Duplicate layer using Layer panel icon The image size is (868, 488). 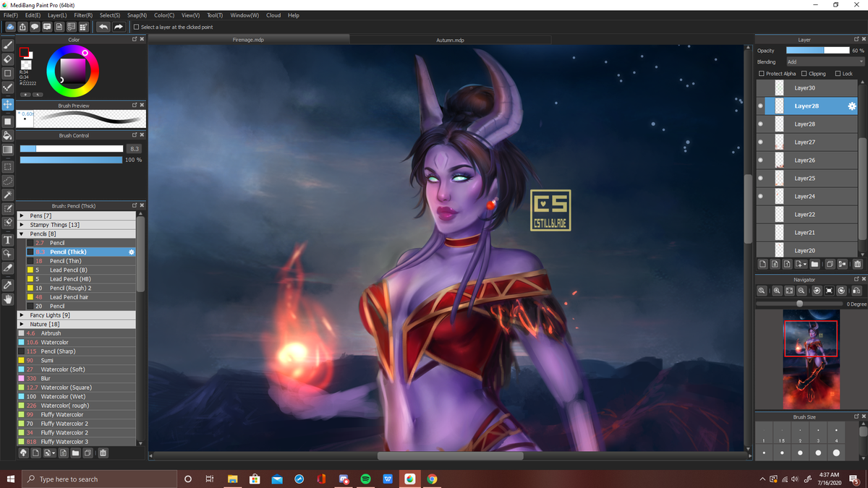tap(830, 265)
